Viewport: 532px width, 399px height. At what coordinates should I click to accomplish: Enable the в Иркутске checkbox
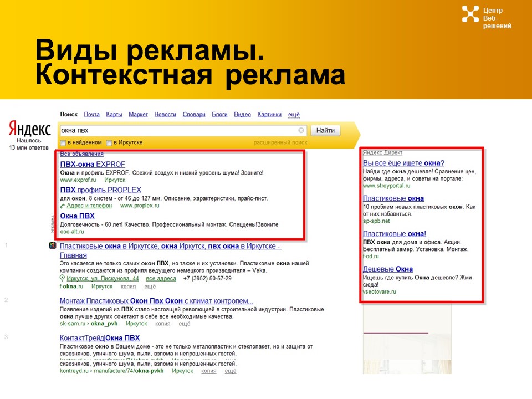(110, 142)
